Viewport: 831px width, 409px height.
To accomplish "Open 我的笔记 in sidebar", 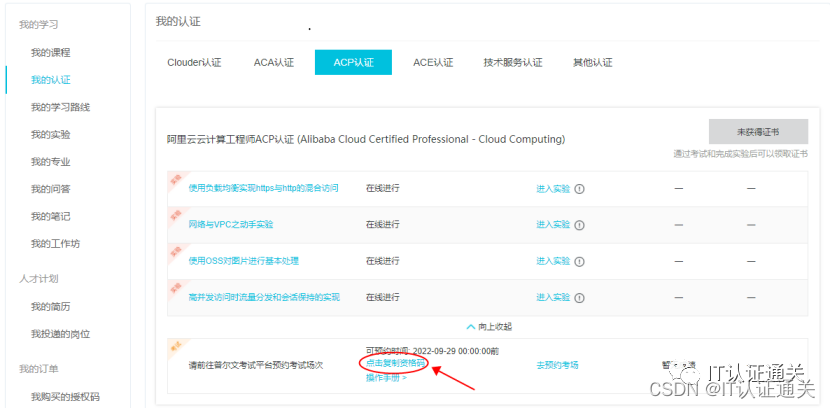I will click(50, 217).
